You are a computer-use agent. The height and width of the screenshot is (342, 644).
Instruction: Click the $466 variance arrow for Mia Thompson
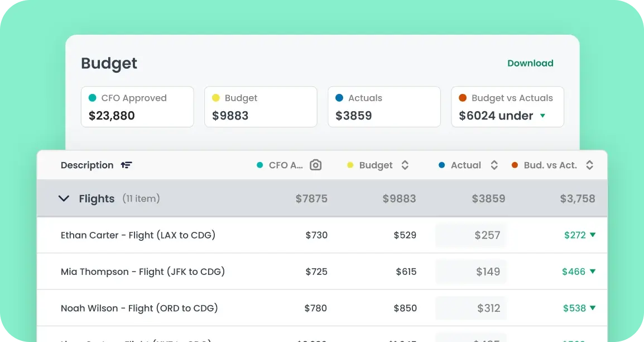pyautogui.click(x=593, y=271)
